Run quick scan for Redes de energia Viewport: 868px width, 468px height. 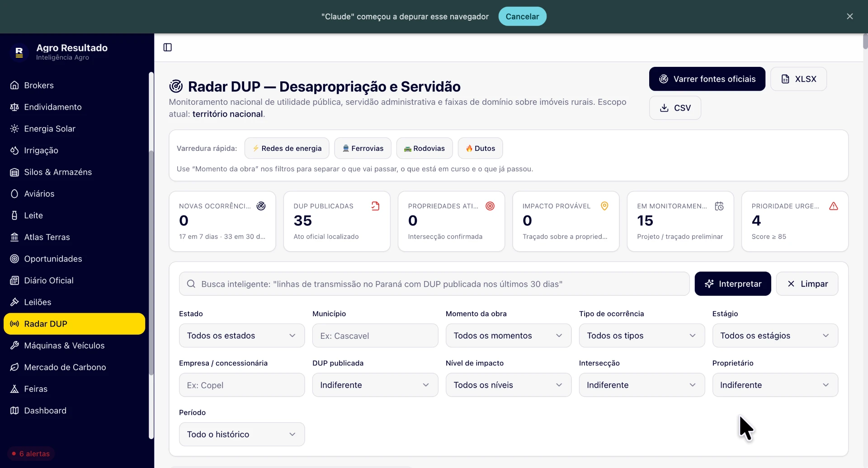pyautogui.click(x=287, y=148)
